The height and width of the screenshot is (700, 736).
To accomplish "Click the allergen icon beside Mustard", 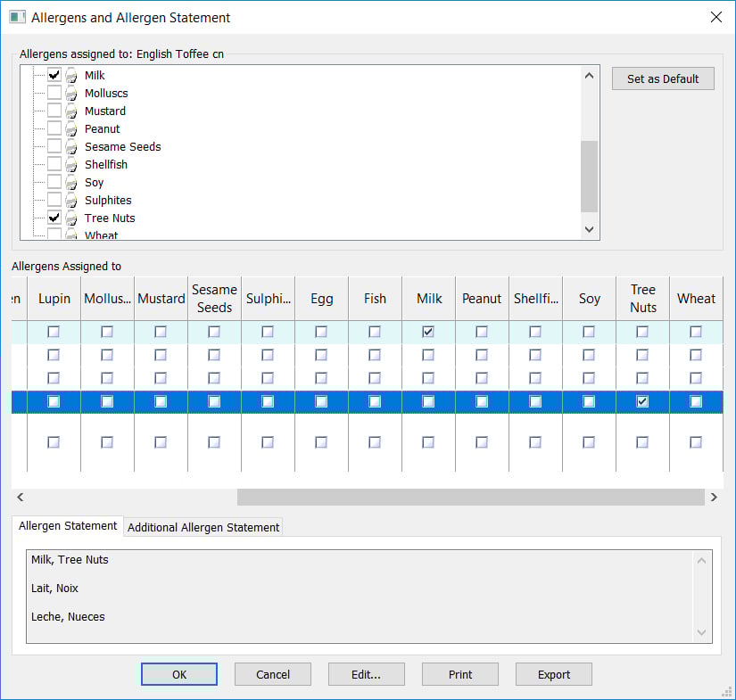I will (71, 111).
